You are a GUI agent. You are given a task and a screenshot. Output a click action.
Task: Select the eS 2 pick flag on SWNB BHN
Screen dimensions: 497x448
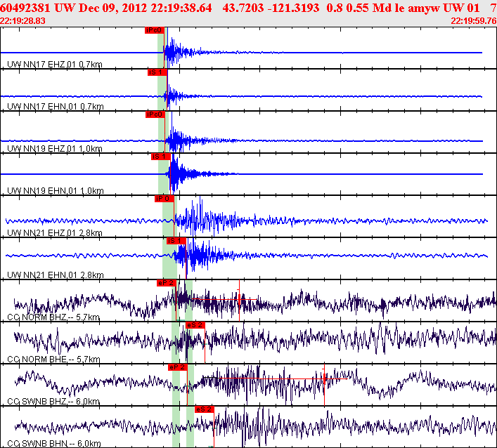click(204, 409)
